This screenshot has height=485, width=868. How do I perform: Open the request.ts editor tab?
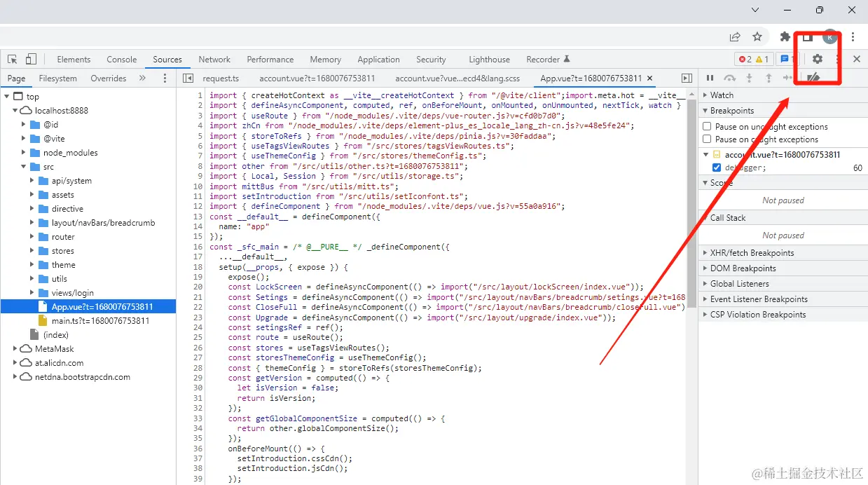pos(221,78)
